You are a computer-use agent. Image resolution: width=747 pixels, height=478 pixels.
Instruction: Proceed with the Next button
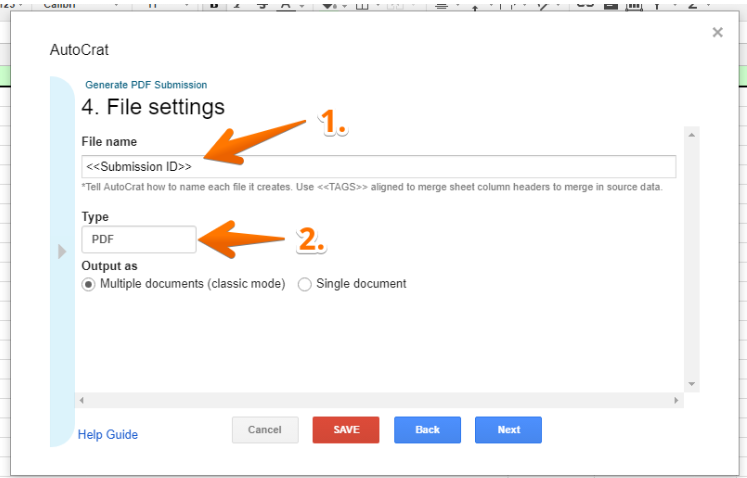pyautogui.click(x=508, y=430)
